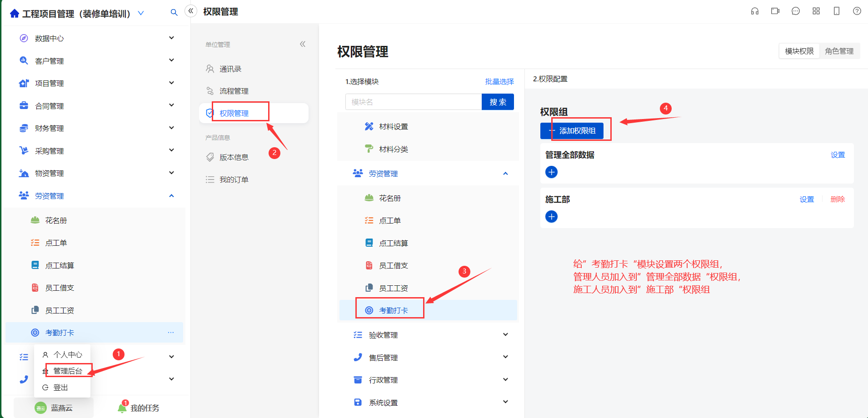Screen dimensions: 868x418
Task: Open the apps grid icon in top bar
Action: tap(816, 11)
